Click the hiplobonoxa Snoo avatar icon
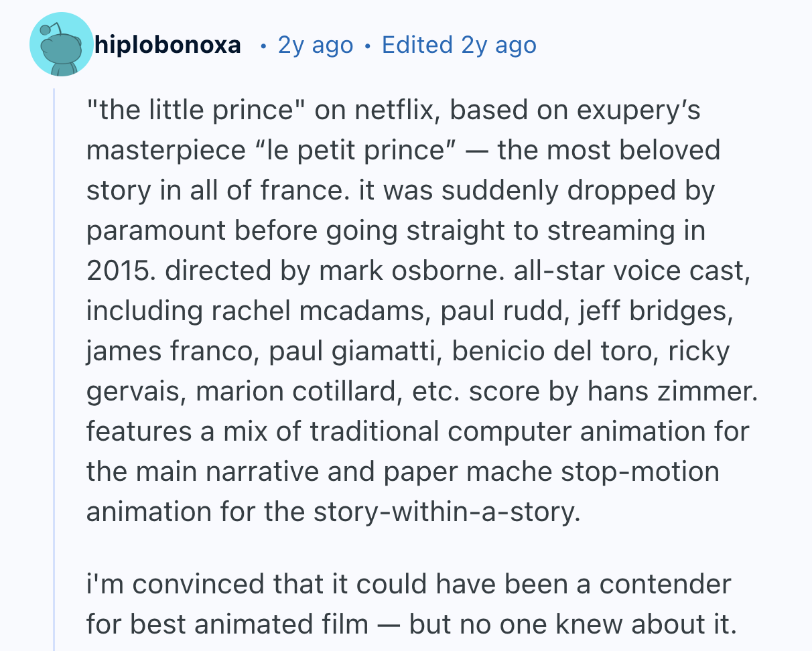Screen dimensions: 812x651 click(x=62, y=45)
